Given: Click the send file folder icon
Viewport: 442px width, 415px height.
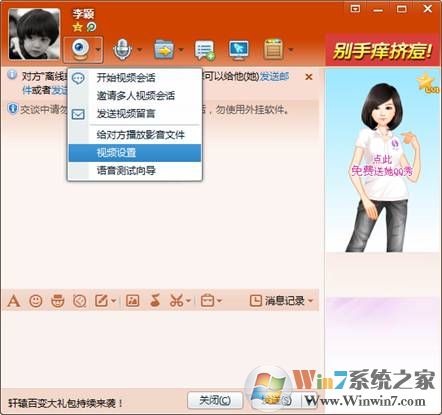Looking at the screenshot, I should (164, 50).
